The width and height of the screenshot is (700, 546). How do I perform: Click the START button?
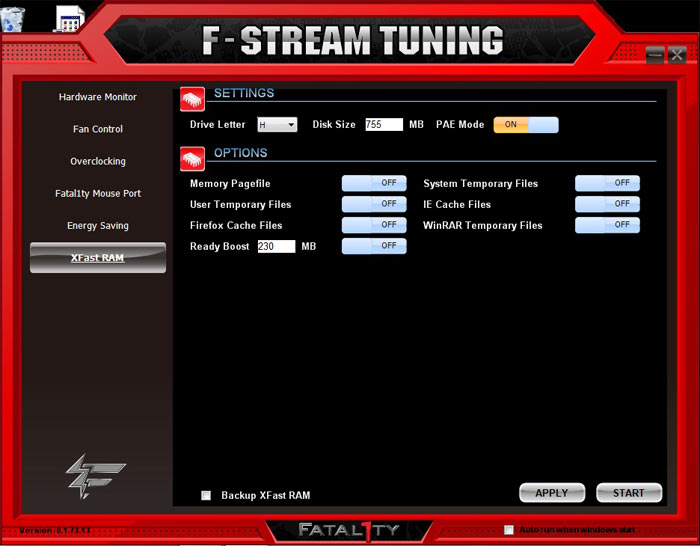point(629,493)
